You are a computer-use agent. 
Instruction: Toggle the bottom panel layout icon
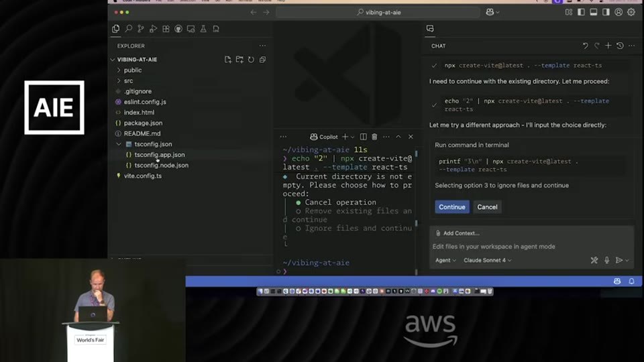594,12
